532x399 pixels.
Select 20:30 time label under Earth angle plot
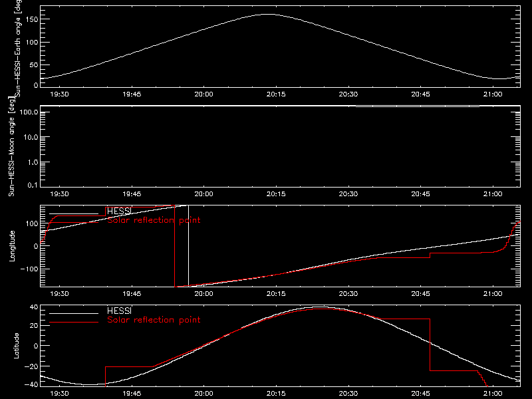pyautogui.click(x=348, y=94)
